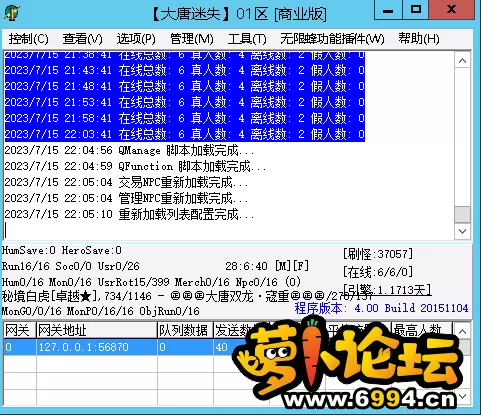The height and width of the screenshot is (416, 481).
Task: Select gateway address cell 127.0.0.1:56870
Action: [97, 347]
